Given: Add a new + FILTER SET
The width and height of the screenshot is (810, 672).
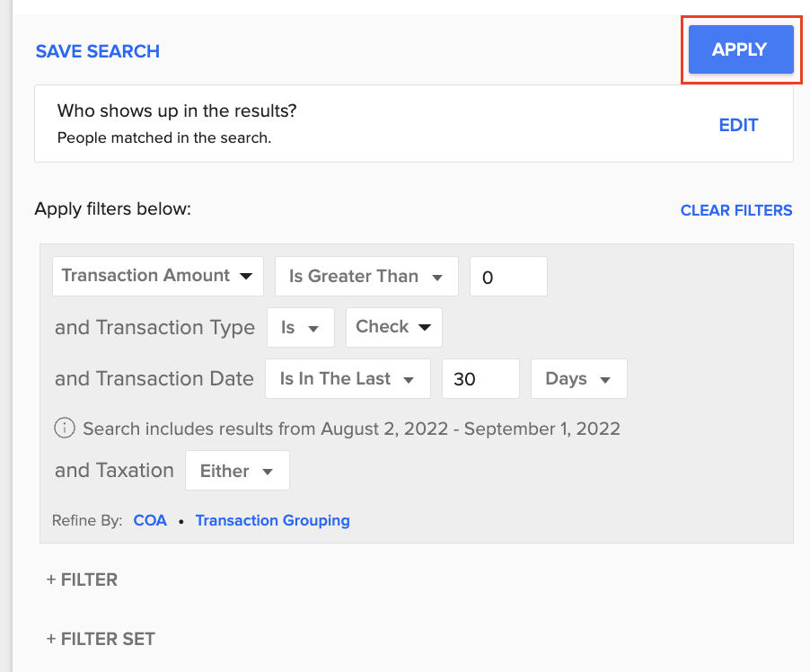Looking at the screenshot, I should click(101, 639).
